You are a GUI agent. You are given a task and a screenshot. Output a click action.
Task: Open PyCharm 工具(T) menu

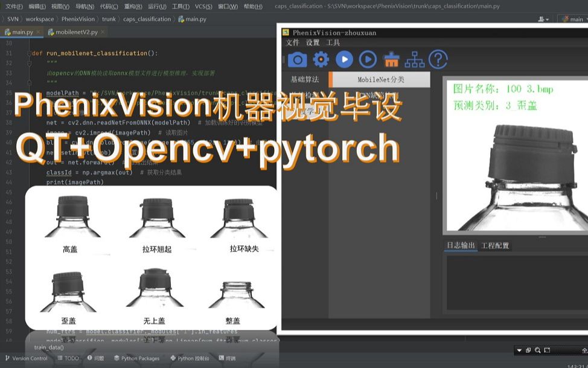[181, 7]
